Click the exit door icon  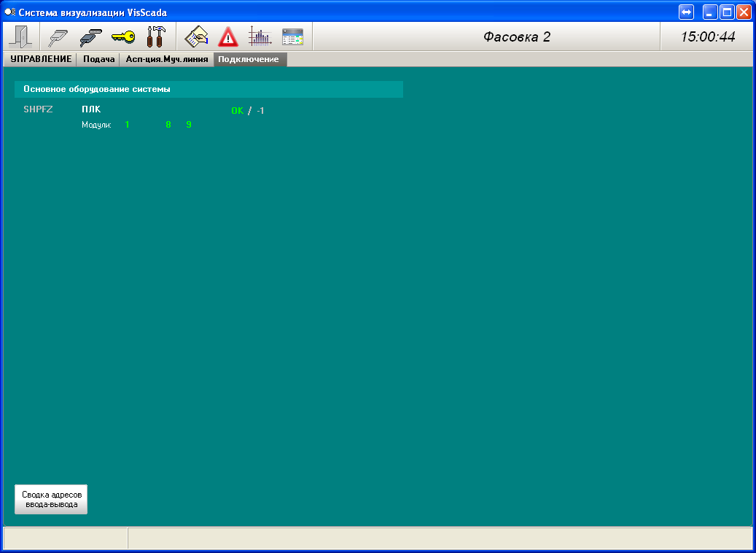click(20, 36)
